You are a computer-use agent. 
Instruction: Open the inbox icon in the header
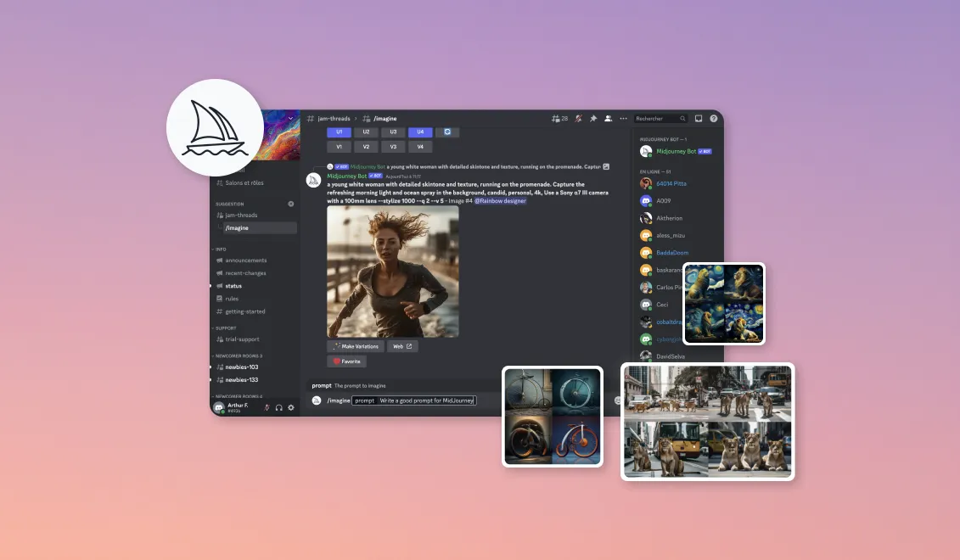(x=699, y=119)
